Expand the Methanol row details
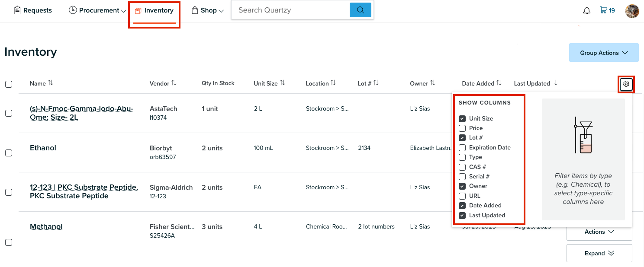Image resolution: width=644 pixels, height=267 pixels. 599,253
